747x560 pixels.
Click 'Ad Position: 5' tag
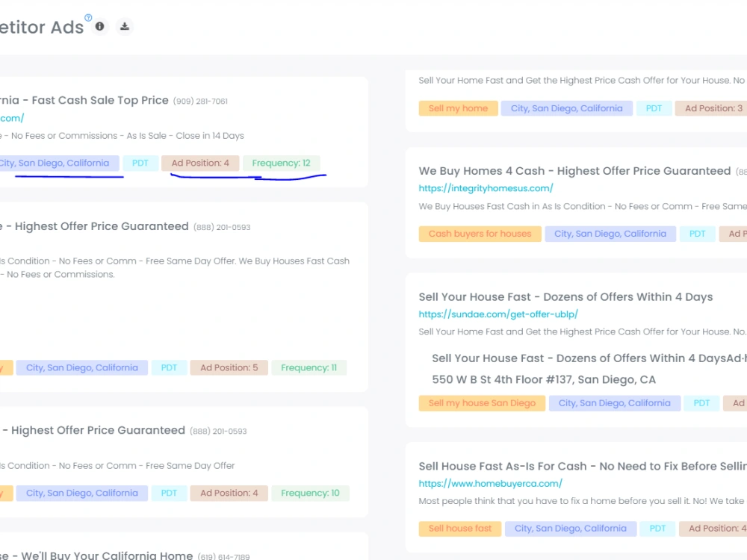229,367
